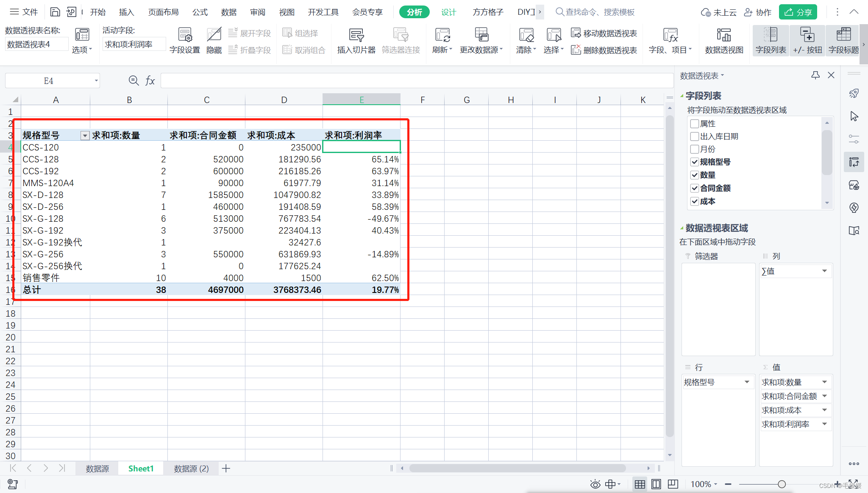Switch to normal view icon in status bar
Screen dimensions: 868x493
tap(640, 484)
